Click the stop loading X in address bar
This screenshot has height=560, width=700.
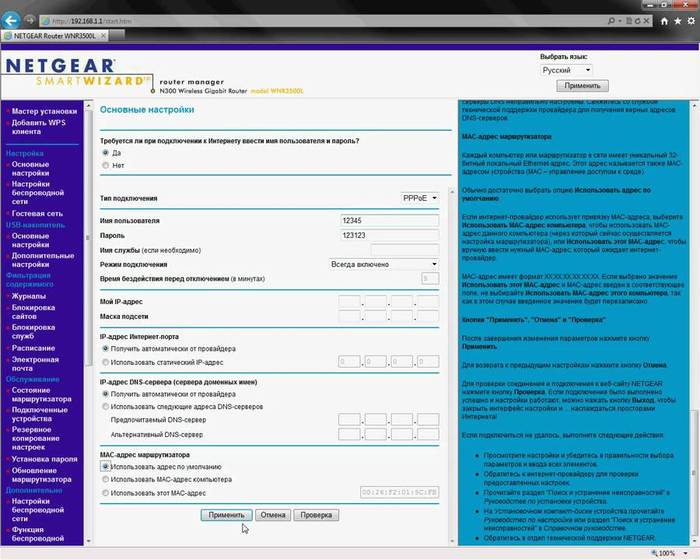pyautogui.click(x=646, y=21)
